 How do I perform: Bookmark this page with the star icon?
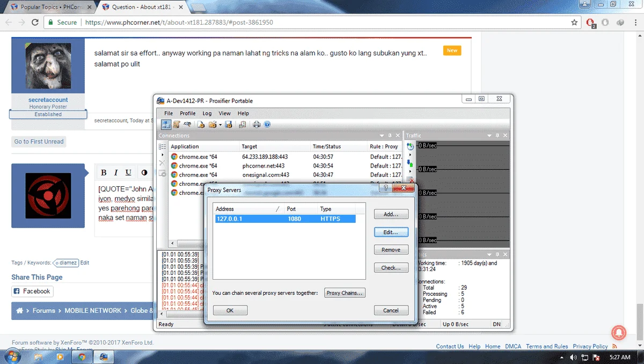point(574,23)
